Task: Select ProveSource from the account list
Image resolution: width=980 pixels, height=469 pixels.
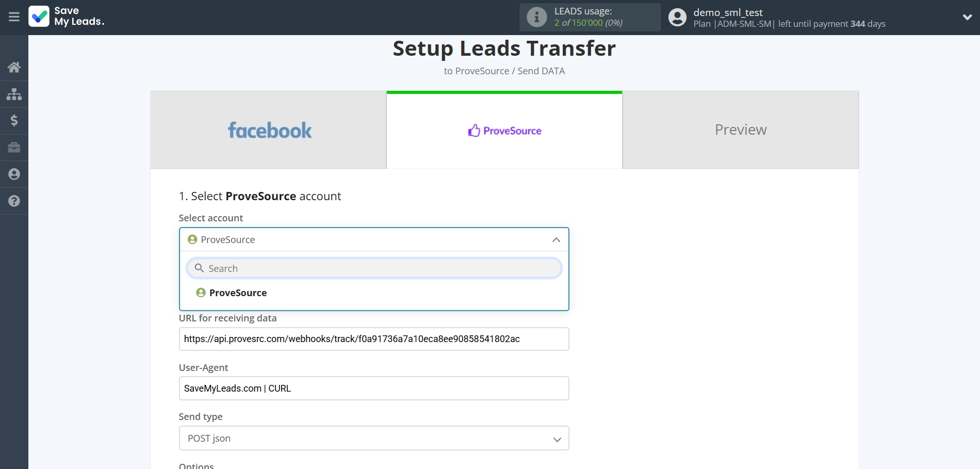Action: click(237, 293)
